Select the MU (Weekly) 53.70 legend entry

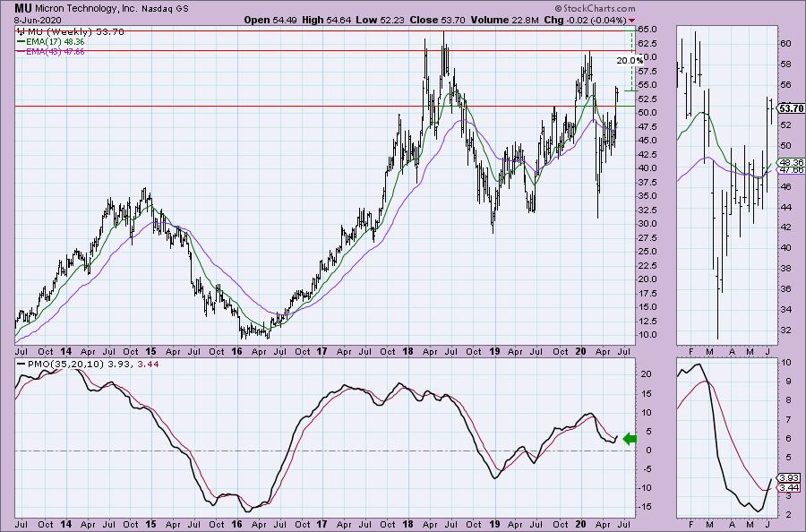(71, 32)
